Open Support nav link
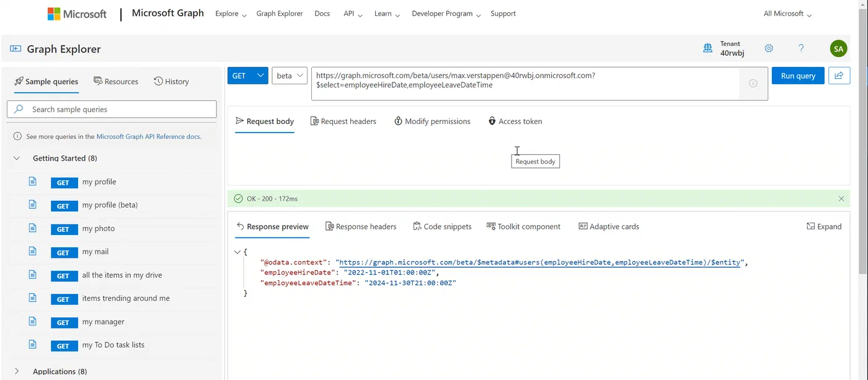868x380 pixels. 503,14
